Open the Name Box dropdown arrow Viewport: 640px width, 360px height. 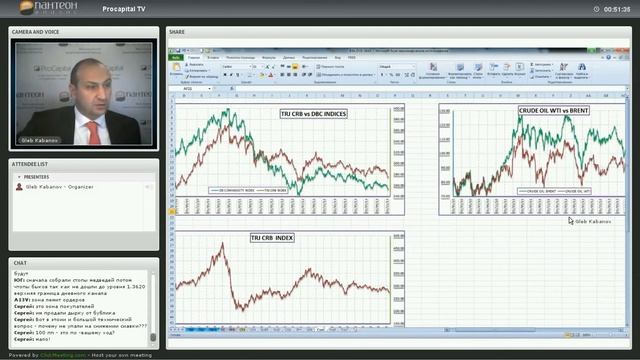click(210, 89)
